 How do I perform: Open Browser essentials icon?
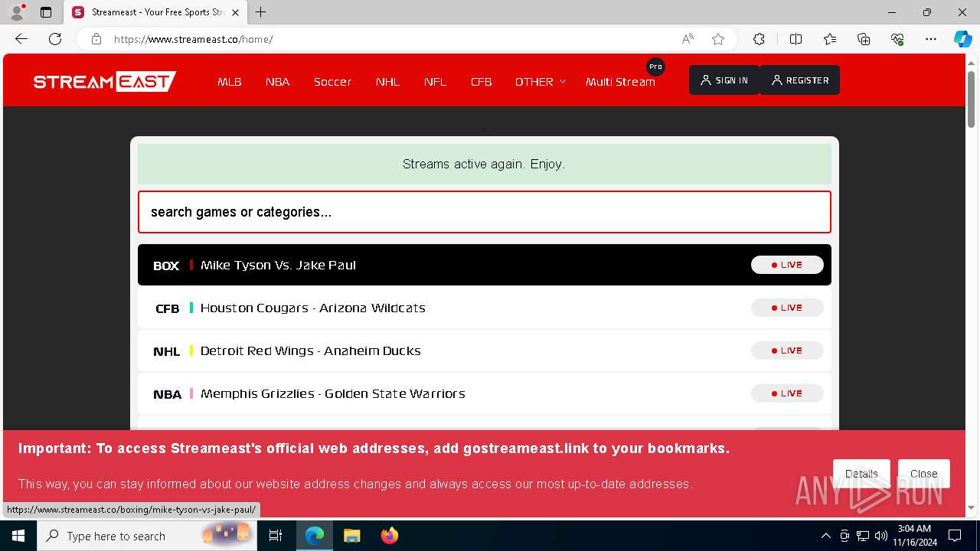tap(897, 39)
